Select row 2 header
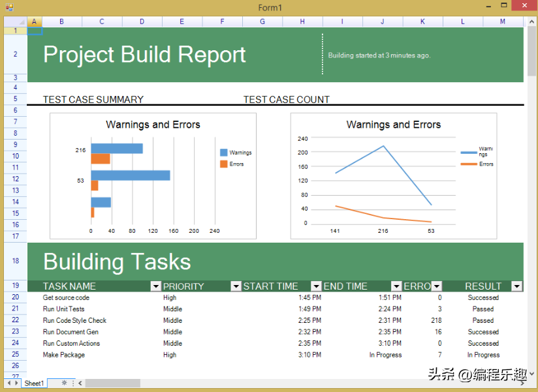This screenshot has width=538, height=392. 16,54
